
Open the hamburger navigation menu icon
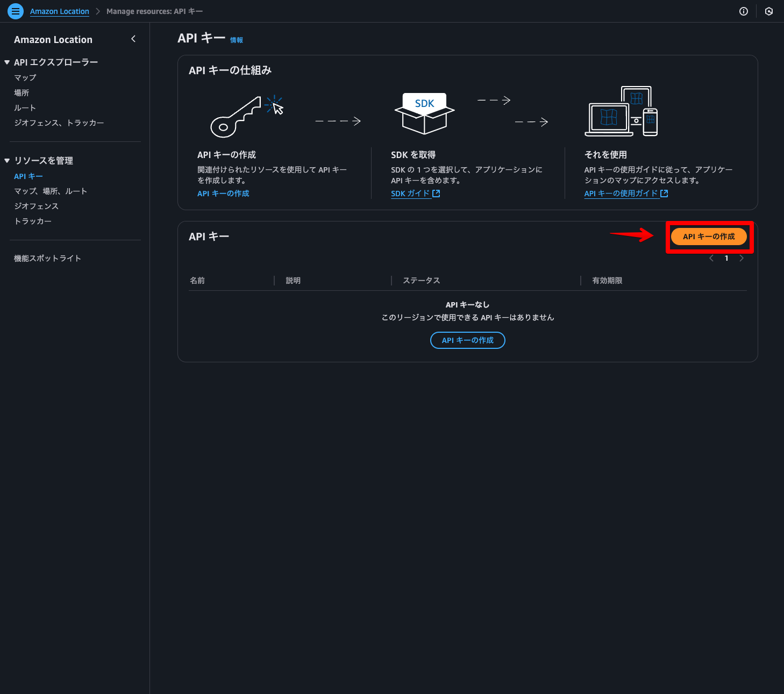[x=16, y=11]
